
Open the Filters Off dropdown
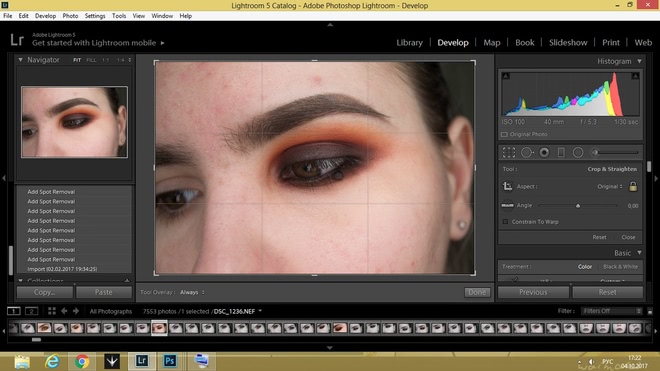click(612, 311)
